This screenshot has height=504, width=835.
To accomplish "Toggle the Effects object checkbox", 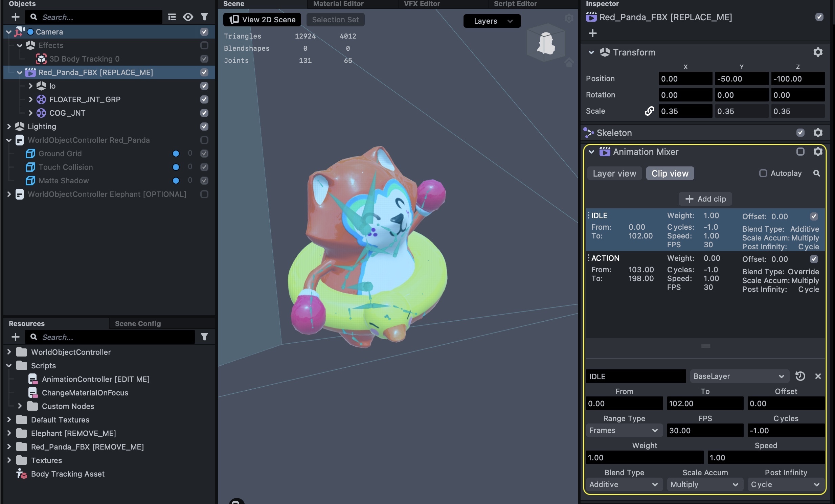I will pyautogui.click(x=204, y=45).
